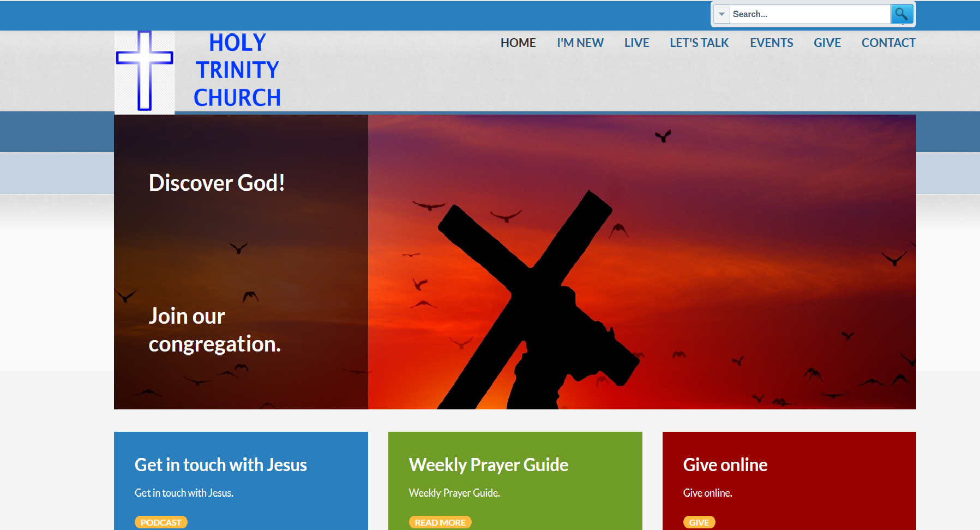
Task: Open the CONTACT page link
Action: (x=888, y=42)
